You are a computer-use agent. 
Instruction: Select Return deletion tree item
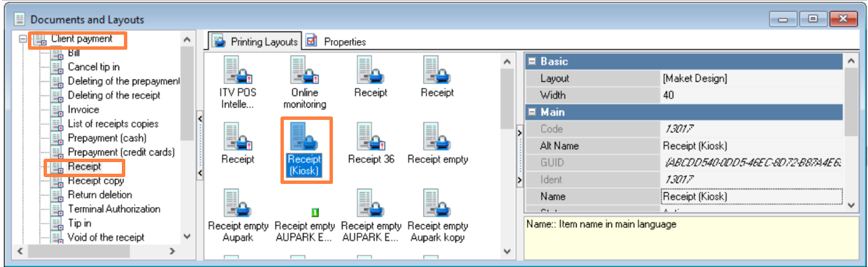point(100,195)
